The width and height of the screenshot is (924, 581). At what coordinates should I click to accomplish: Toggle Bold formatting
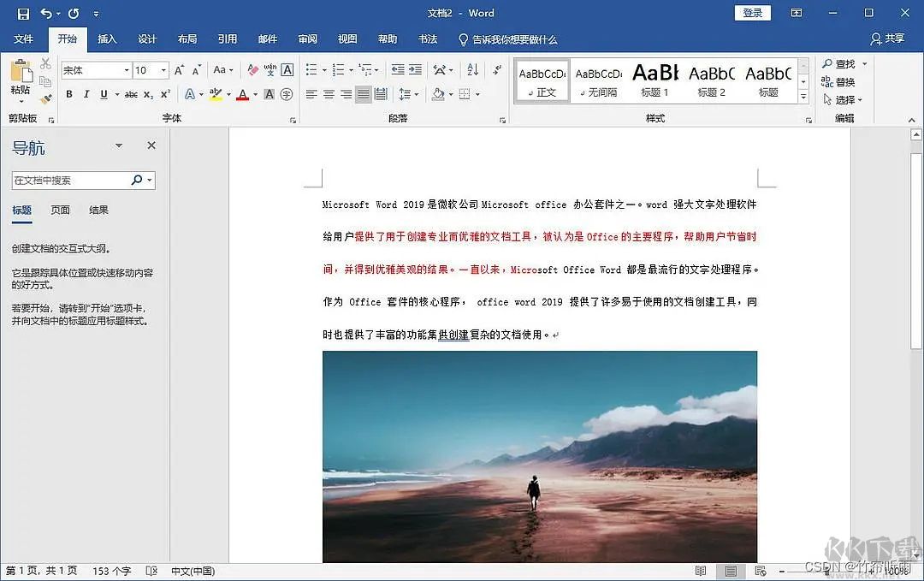pos(69,94)
